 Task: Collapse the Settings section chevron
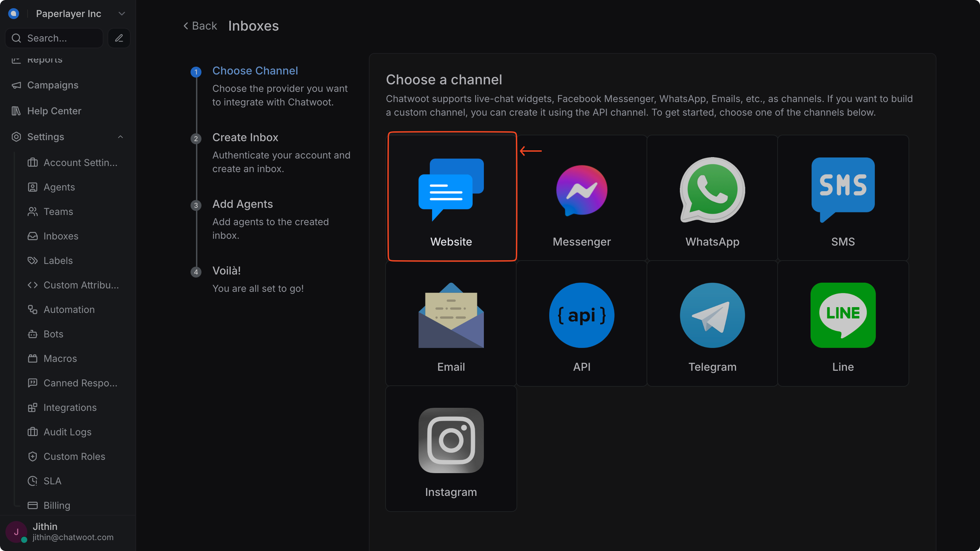point(120,137)
